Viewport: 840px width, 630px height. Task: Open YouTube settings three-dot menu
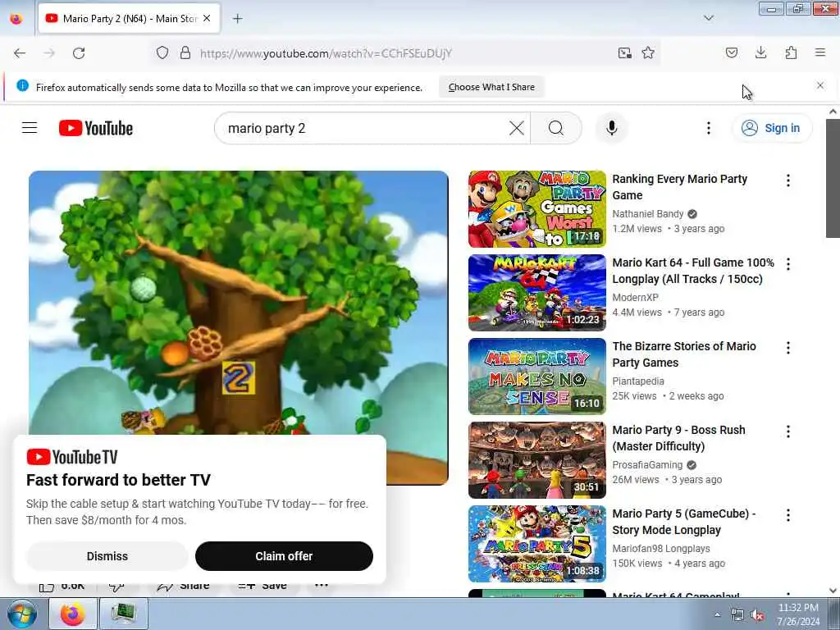point(708,128)
